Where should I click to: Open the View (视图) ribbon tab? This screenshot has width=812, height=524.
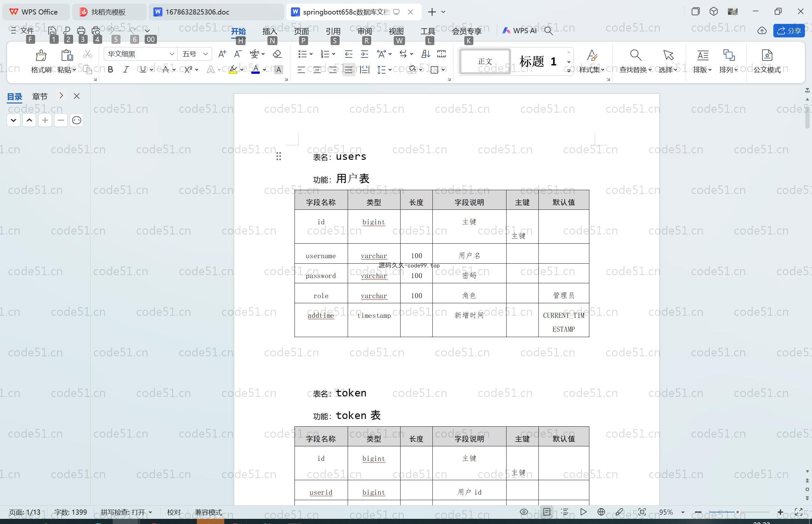click(x=396, y=31)
